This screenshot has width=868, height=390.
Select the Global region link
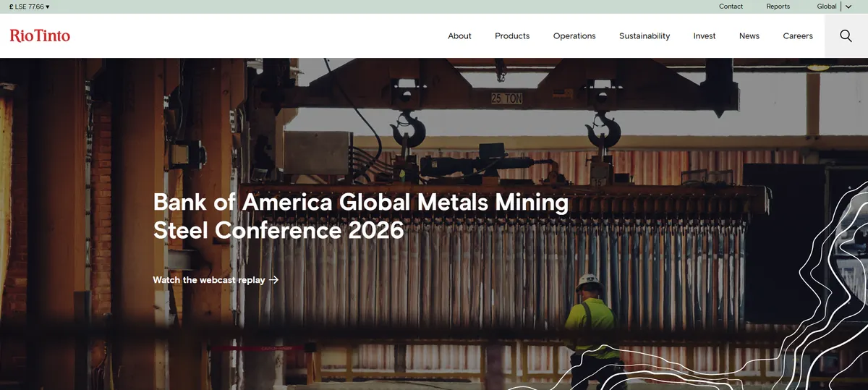(827, 7)
